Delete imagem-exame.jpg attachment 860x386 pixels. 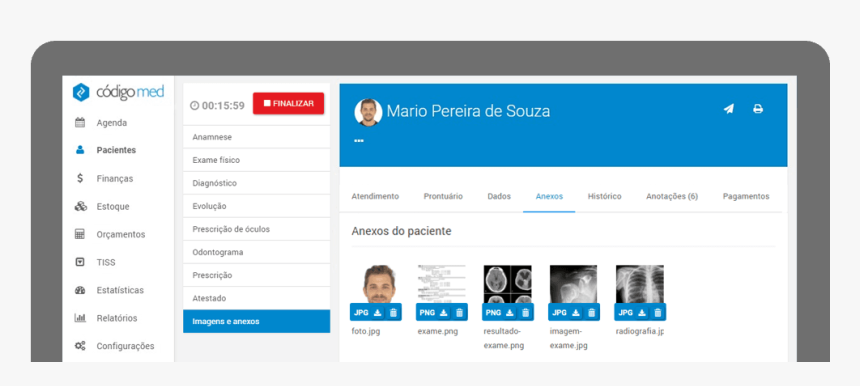(x=591, y=313)
